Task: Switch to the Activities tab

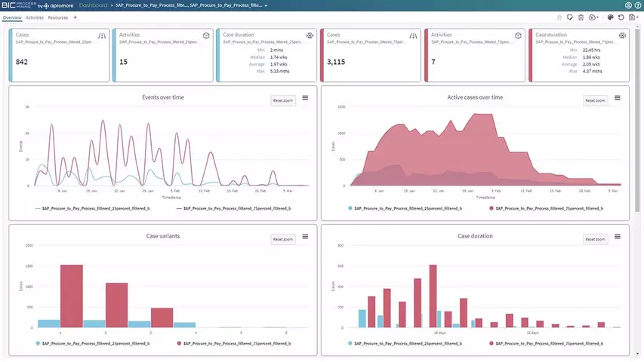Action: point(35,17)
